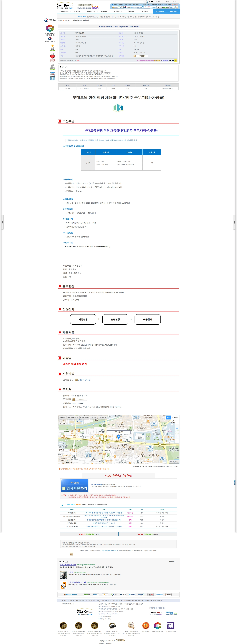Click the pink 건설워커 입사지원 button in the company summary

(145, 61)
